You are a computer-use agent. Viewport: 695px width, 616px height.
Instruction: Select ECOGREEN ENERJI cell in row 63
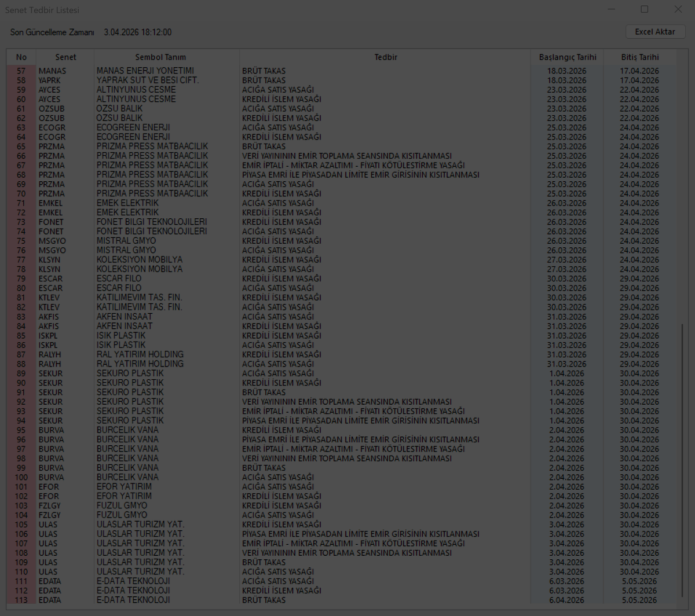(x=133, y=127)
